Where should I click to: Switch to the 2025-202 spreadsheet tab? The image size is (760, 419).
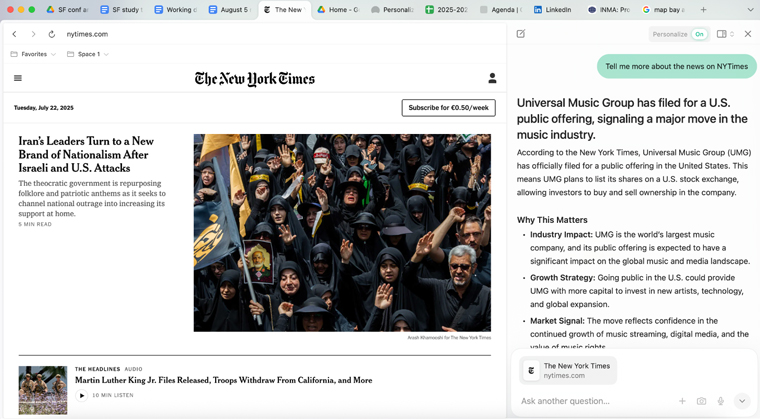[446, 10]
